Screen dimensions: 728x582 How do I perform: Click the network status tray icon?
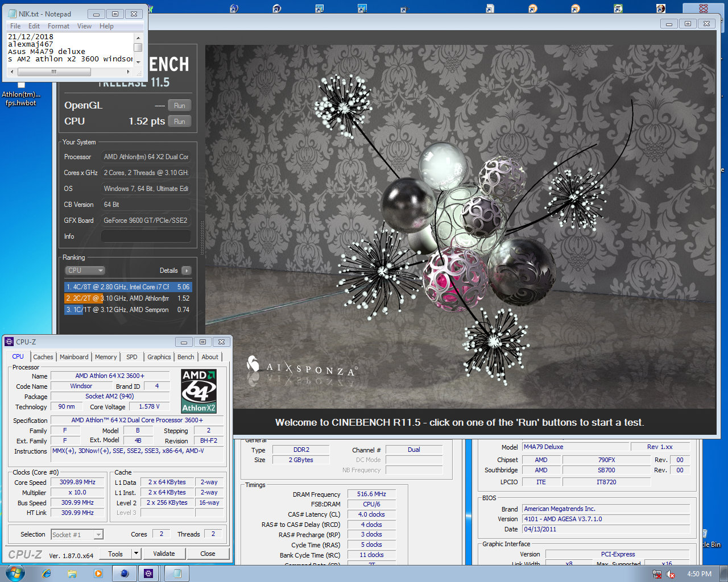coord(657,574)
